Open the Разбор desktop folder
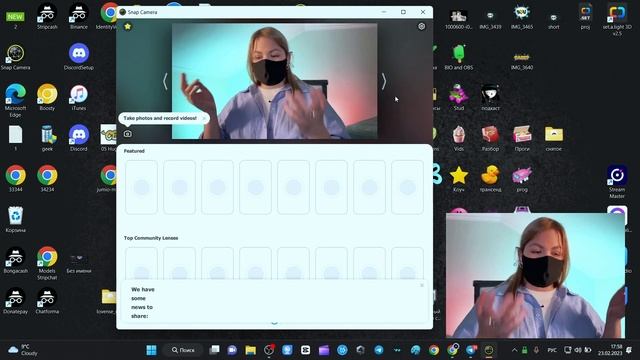This screenshot has width=640, height=360. click(490, 139)
